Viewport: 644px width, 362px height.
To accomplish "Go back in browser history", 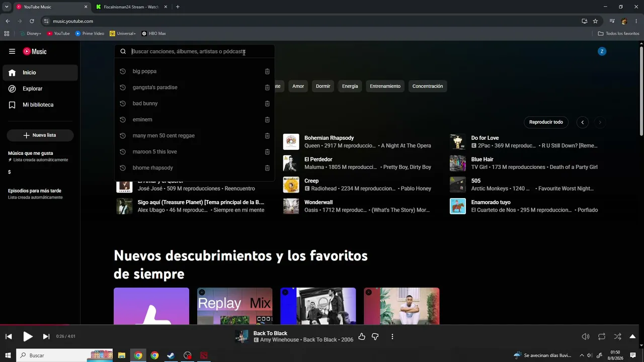I will [8, 21].
